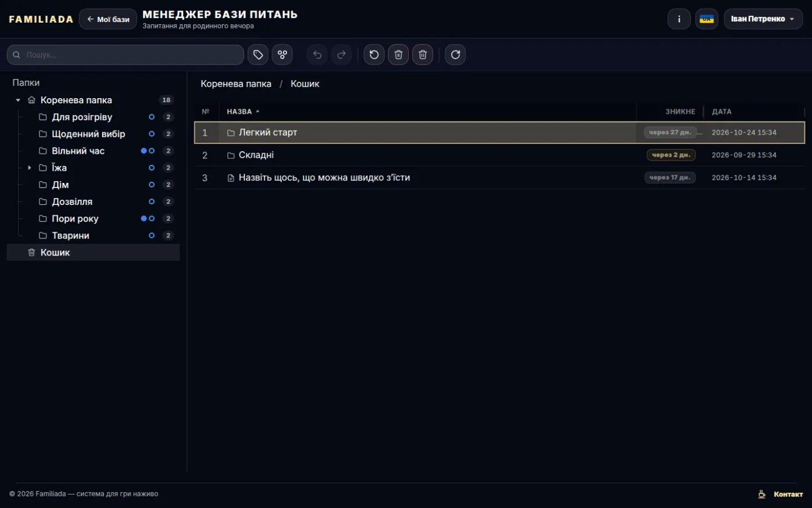Switch language via Ukrainian flag button
This screenshot has width=812, height=508.
point(707,19)
